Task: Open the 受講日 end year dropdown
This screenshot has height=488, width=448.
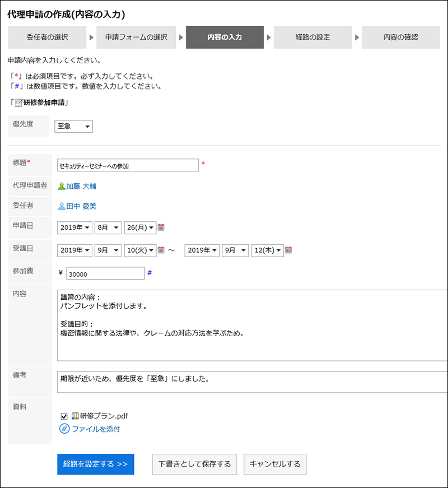Action: point(202,250)
